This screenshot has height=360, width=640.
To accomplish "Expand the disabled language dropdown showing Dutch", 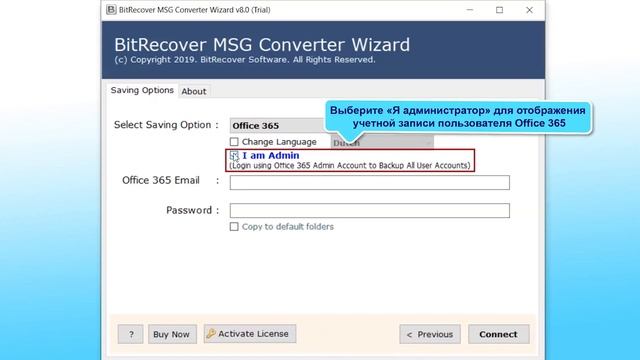I will coord(382,142).
